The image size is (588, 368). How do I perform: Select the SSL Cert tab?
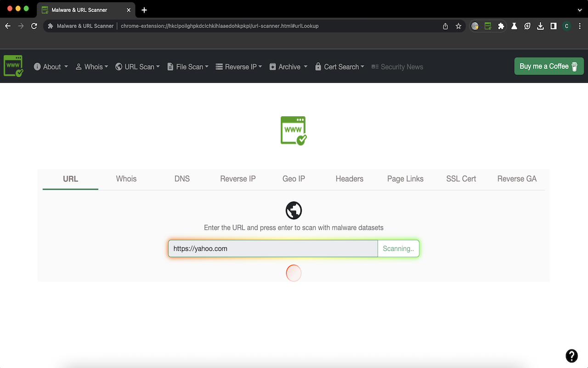click(461, 179)
